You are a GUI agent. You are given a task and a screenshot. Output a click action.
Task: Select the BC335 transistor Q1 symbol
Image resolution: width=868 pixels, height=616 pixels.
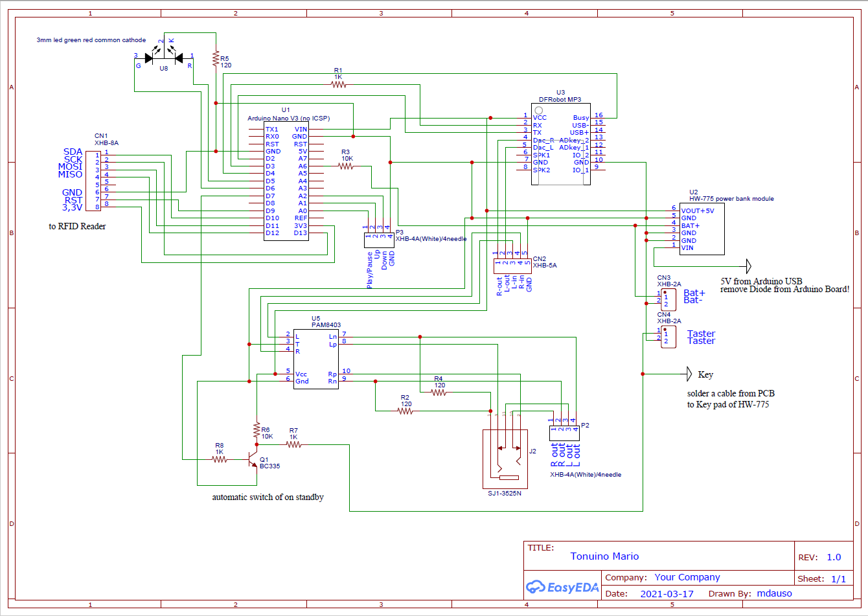tap(252, 460)
